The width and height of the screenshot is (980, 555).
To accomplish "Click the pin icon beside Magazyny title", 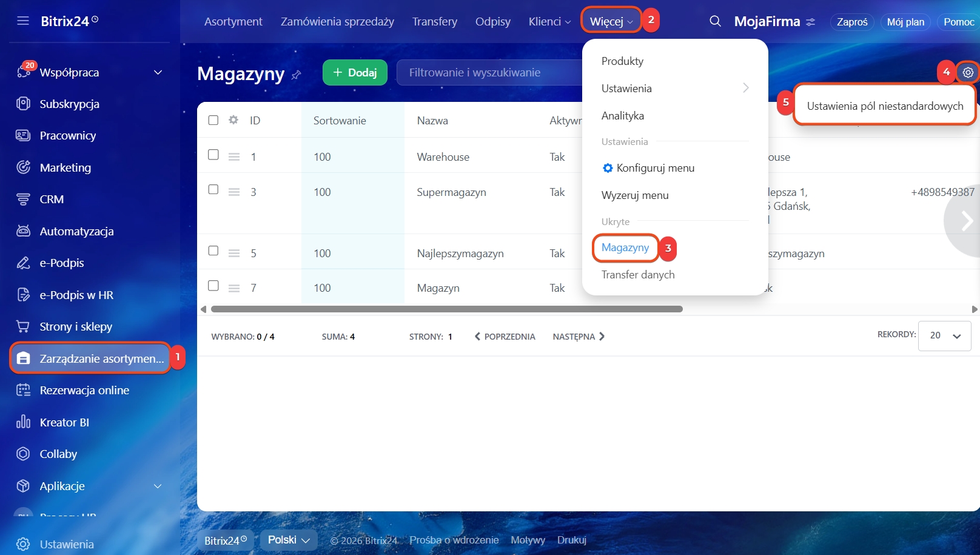I will (296, 75).
